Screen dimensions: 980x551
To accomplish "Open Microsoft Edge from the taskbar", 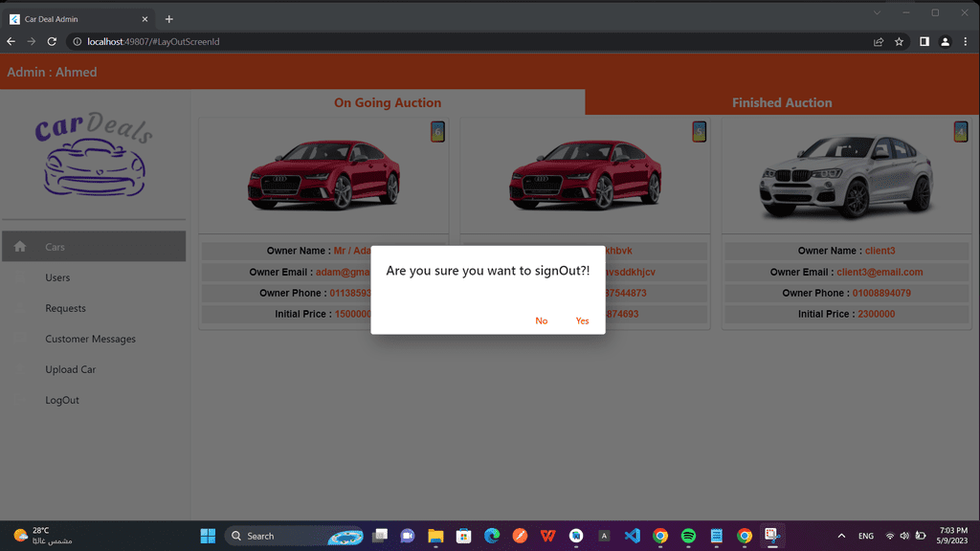I will (x=492, y=536).
